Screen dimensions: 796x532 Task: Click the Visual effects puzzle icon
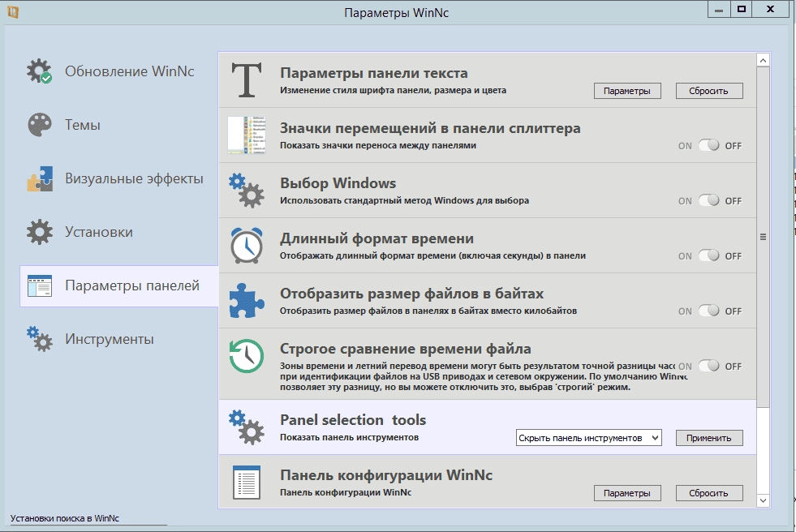[x=40, y=178]
